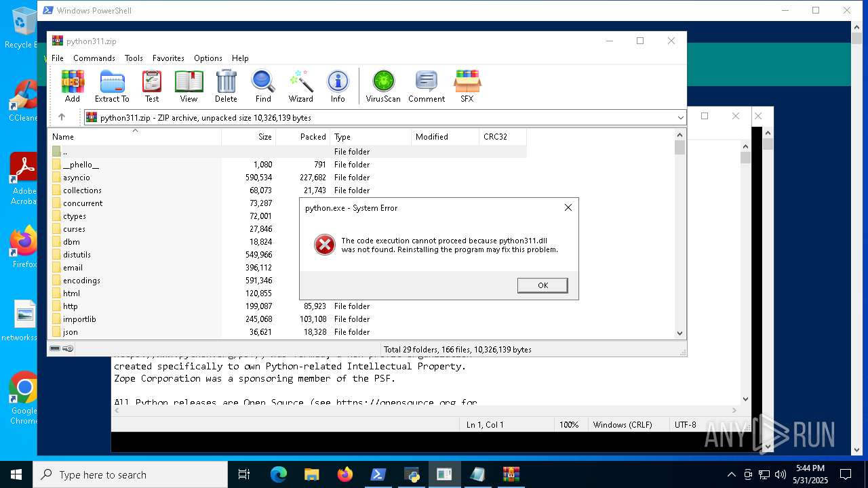Open the Options menu
868x488 pixels.
208,58
